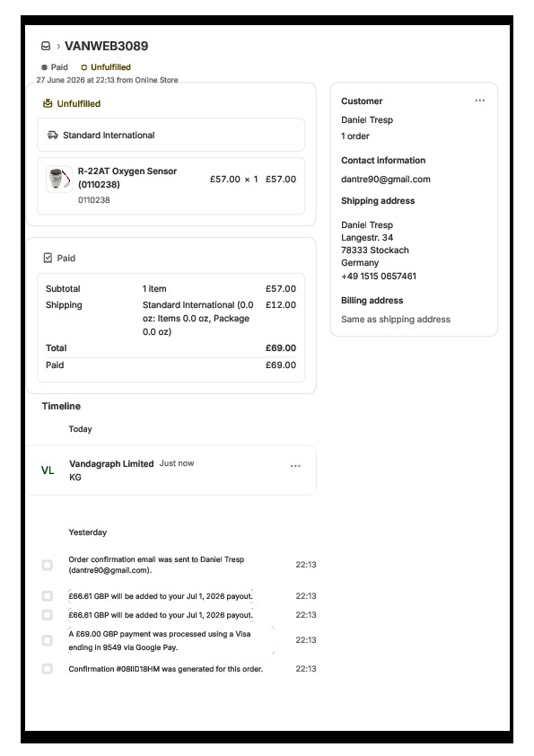Click the Unfulfilled status badge under order number
The image size is (534, 756).
(106, 67)
